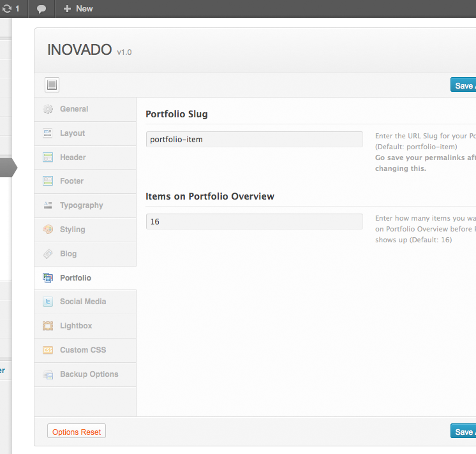Click the Lightbox frame icon
Image resolution: width=476 pixels, height=454 pixels.
(48, 326)
